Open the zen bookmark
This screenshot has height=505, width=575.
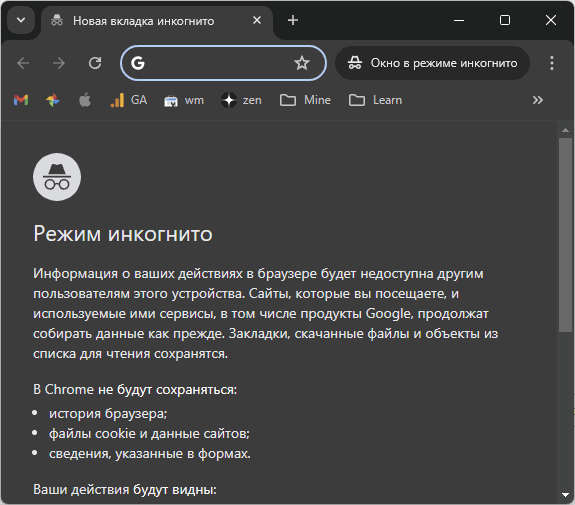pos(241,100)
